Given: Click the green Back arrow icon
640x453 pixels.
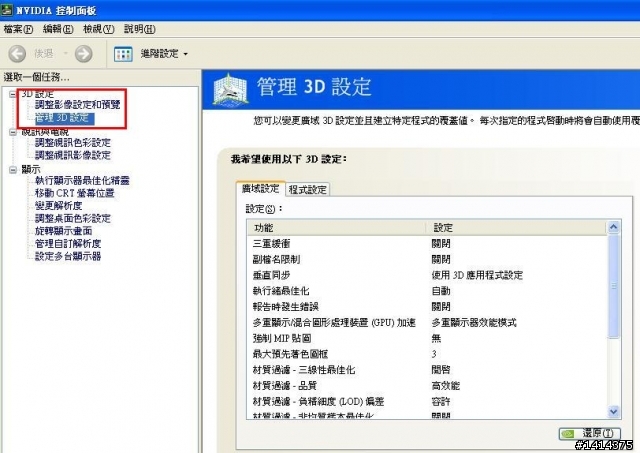Looking at the screenshot, I should (17, 53).
